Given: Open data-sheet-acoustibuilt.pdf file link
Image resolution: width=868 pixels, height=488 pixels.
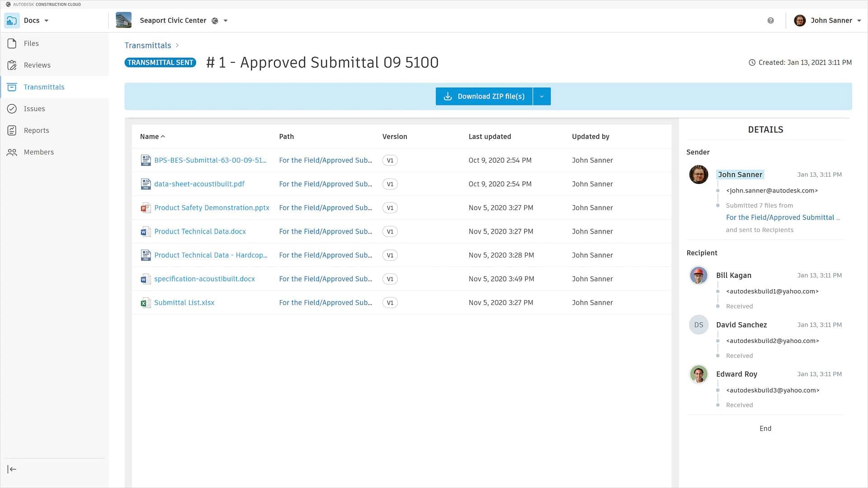Looking at the screenshot, I should 199,184.
